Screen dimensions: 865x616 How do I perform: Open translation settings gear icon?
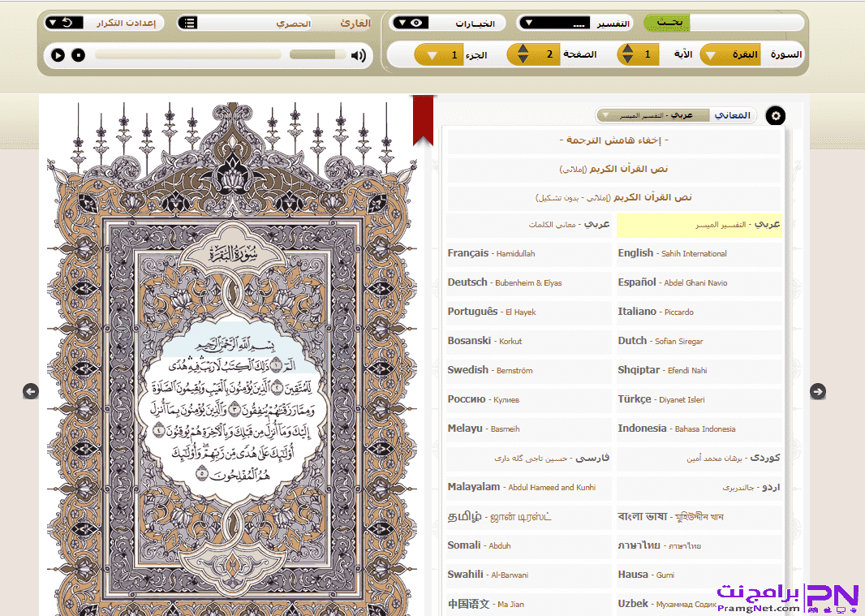776,116
